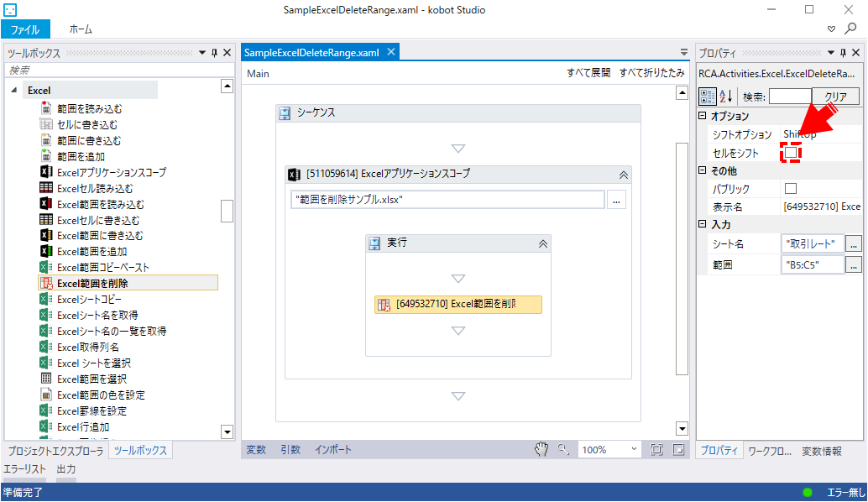Switch to プロジェクトエクスプローラ tab

(56, 451)
